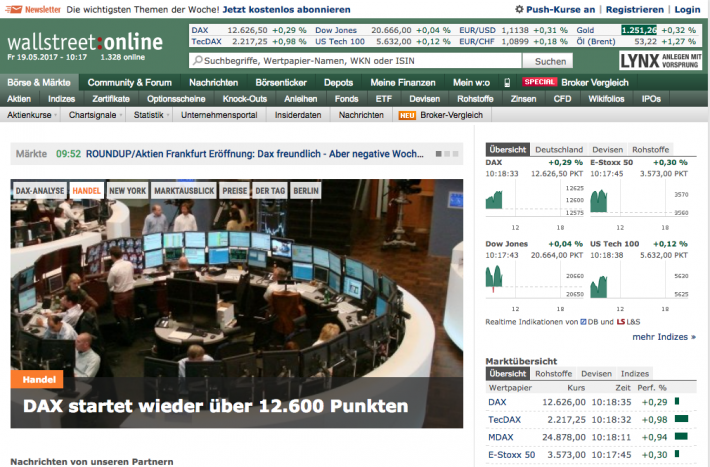Open the Fonds section
710x467 pixels.
coord(346,99)
